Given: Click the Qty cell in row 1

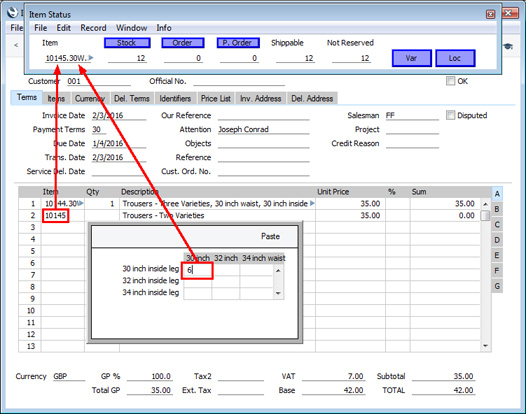Looking at the screenshot, I should 101,204.
